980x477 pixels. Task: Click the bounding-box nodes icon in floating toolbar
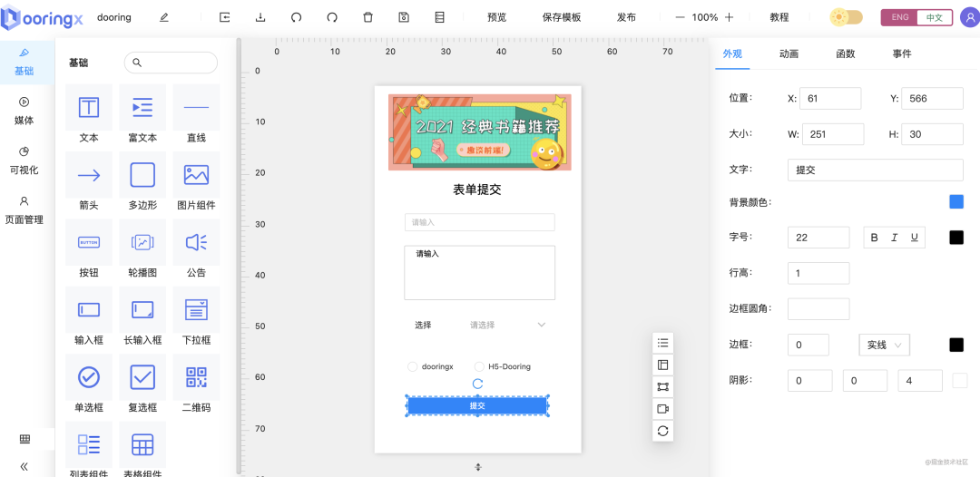coord(663,386)
